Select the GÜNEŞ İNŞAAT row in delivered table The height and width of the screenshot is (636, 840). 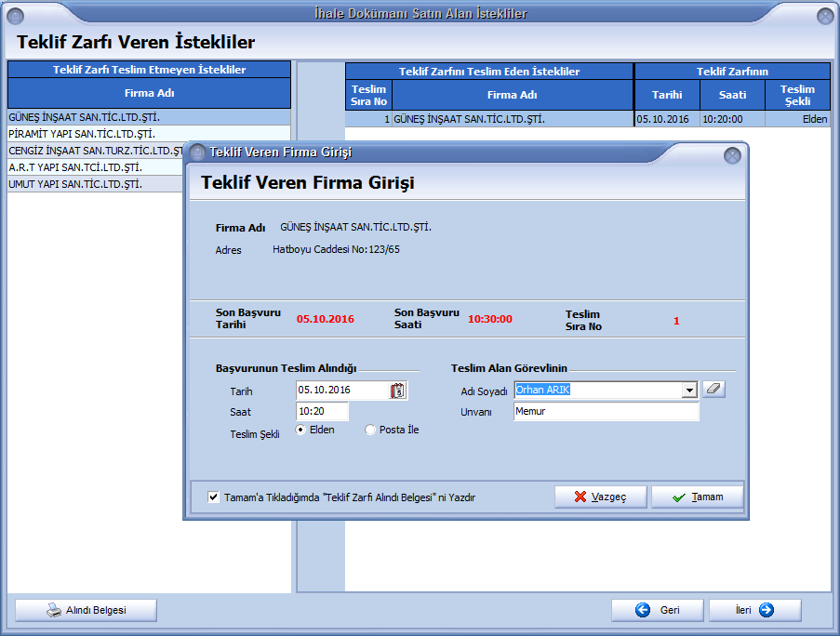point(512,119)
